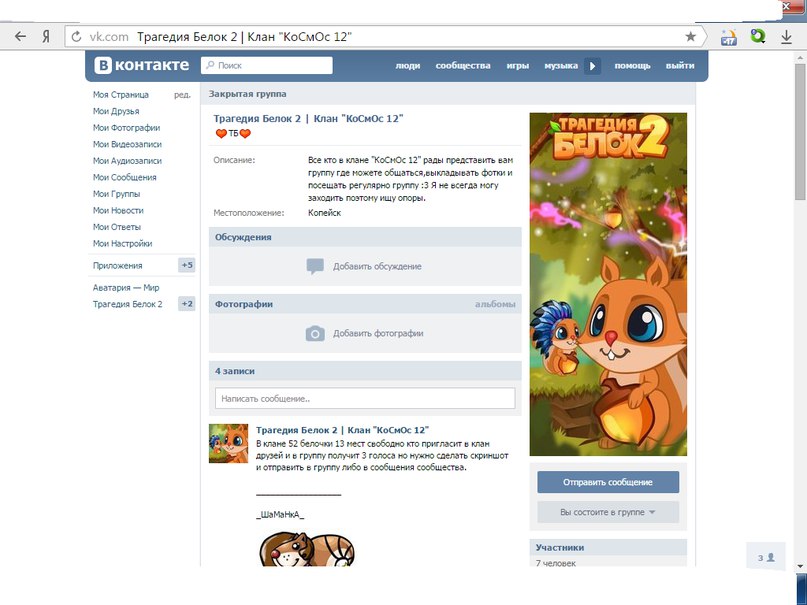
Task: Open the wall post author group name
Action: tap(342, 430)
